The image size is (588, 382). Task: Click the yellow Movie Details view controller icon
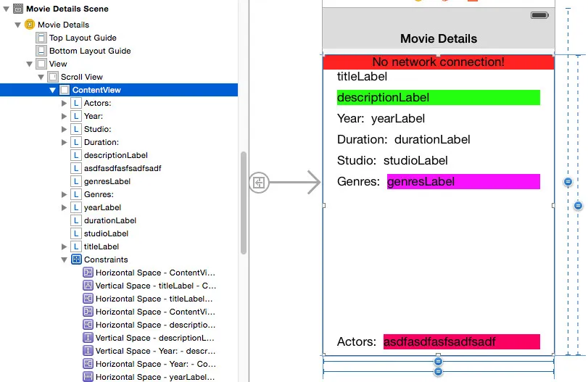click(x=30, y=25)
